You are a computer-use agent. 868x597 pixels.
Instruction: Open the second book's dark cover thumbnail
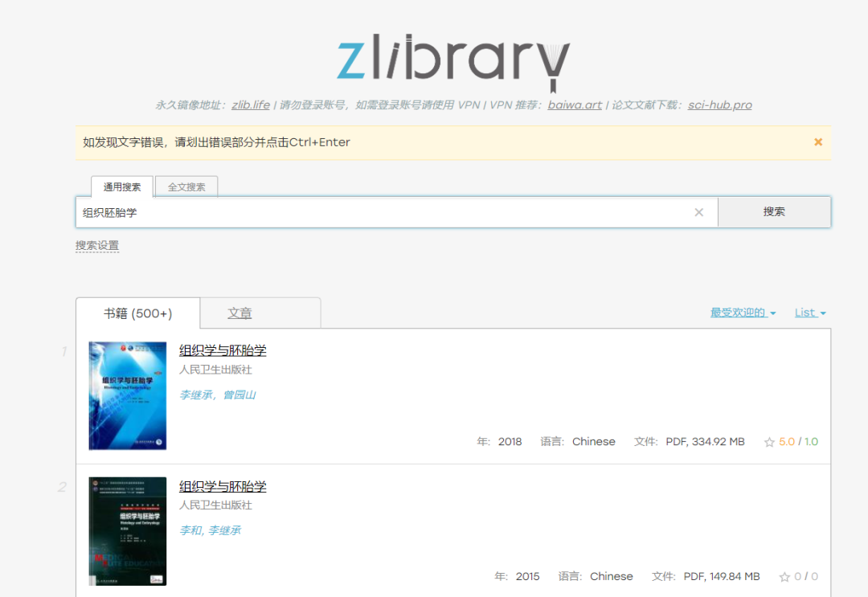pos(127,531)
